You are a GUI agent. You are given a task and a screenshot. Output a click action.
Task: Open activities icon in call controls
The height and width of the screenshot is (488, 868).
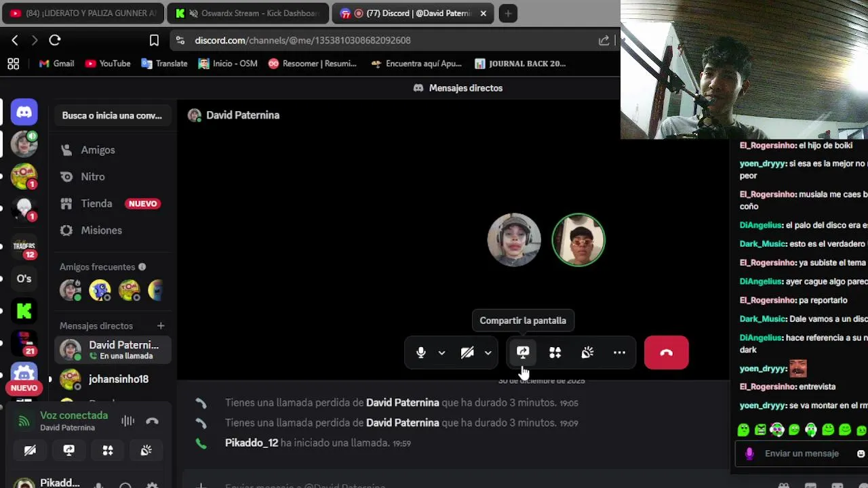click(x=555, y=352)
